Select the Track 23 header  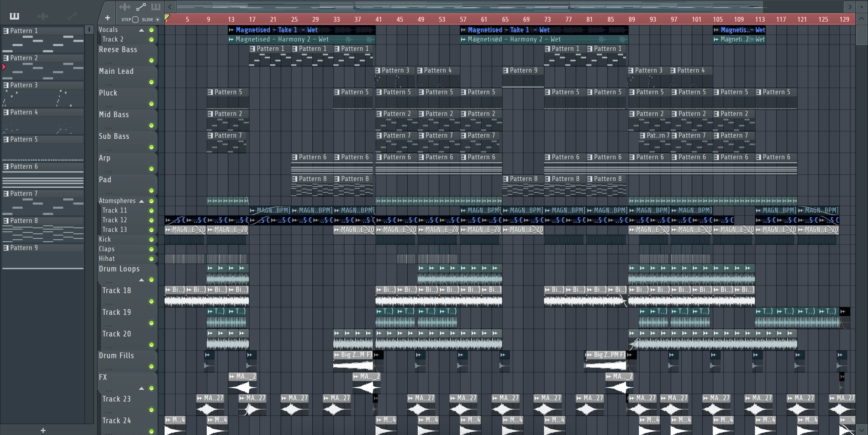point(129,404)
